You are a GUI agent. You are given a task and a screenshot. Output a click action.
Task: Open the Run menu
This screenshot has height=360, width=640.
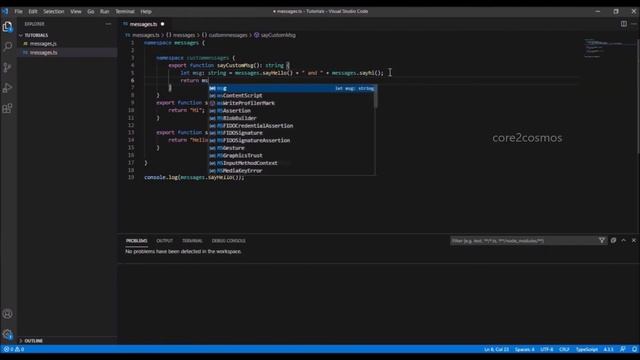(104, 11)
